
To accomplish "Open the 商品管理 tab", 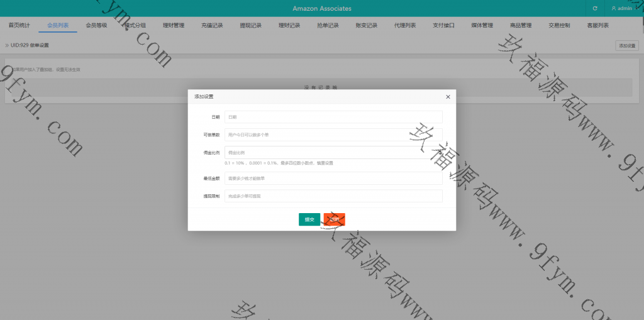I will [x=521, y=26].
